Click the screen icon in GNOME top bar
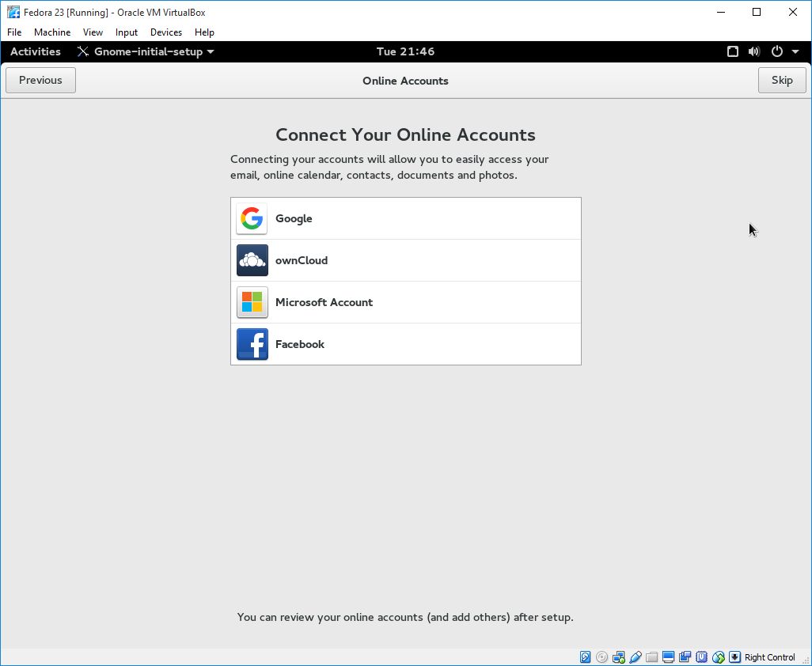This screenshot has width=812, height=666. point(732,51)
